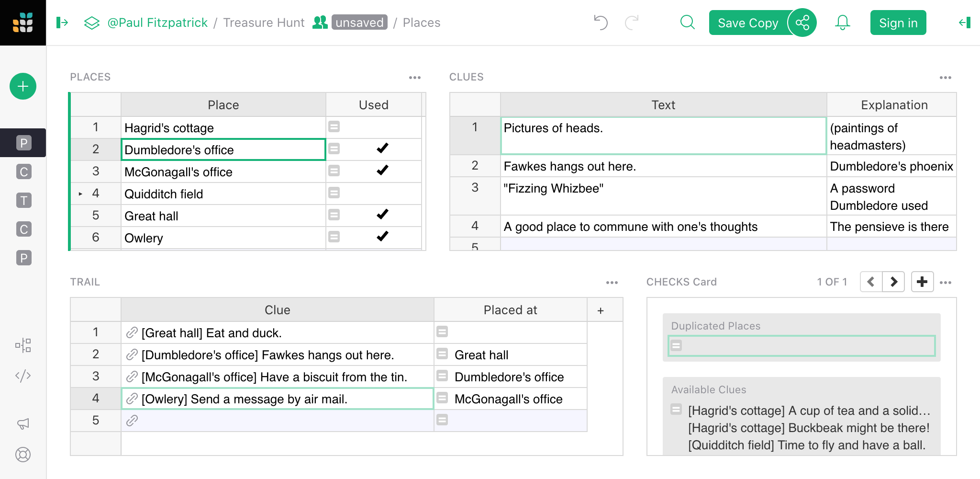The height and width of the screenshot is (479, 980).
Task: Uncheck Used for Owlery row
Action: (382, 237)
